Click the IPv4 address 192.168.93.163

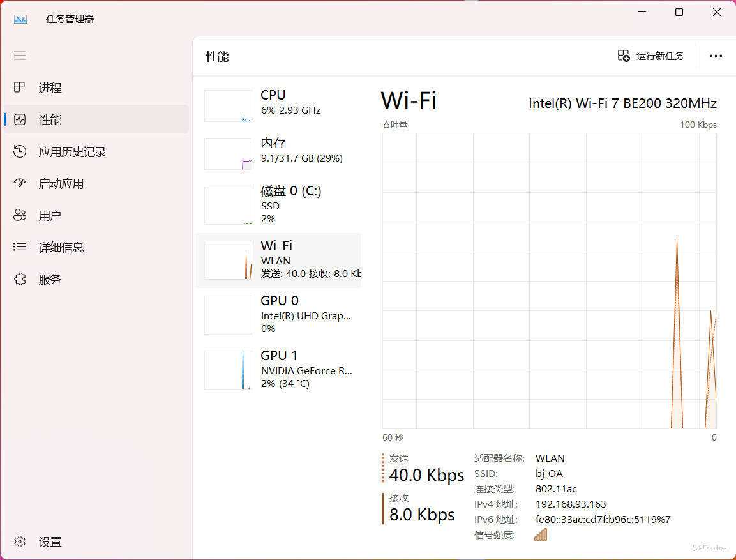coord(571,504)
